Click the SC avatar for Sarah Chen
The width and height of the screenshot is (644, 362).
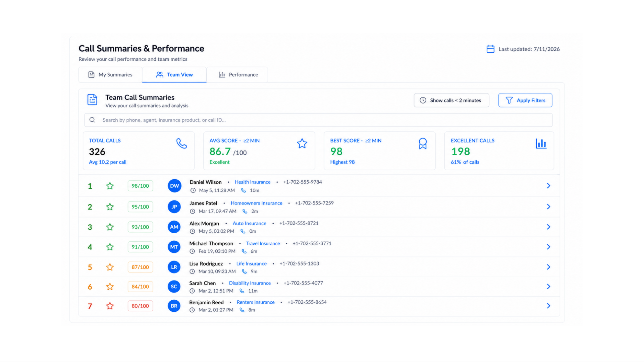(x=174, y=287)
